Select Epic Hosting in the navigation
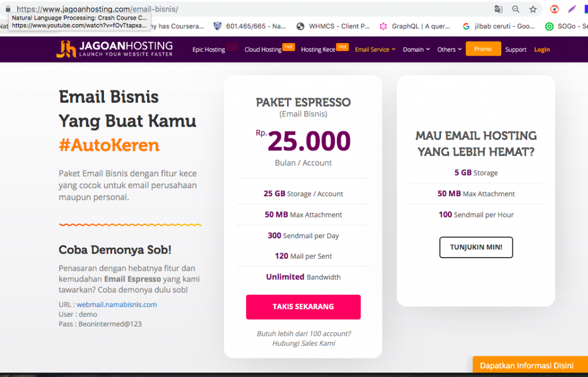 (x=208, y=49)
